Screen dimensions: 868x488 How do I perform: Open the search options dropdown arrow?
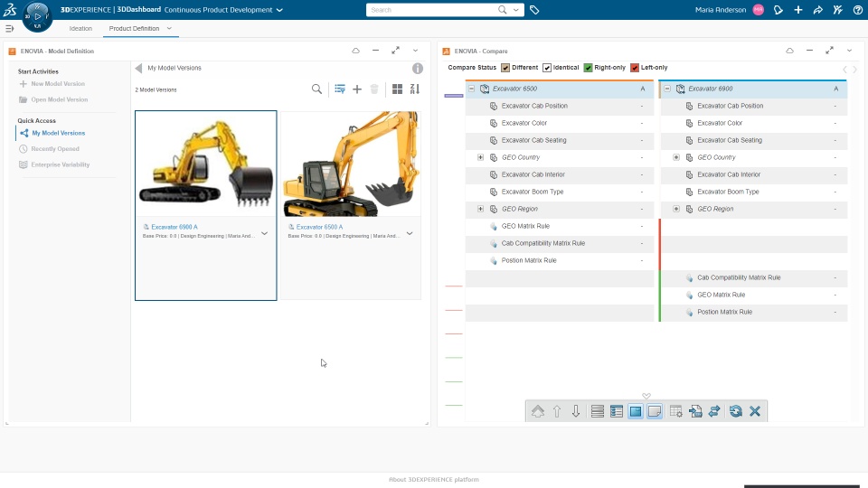pyautogui.click(x=516, y=10)
